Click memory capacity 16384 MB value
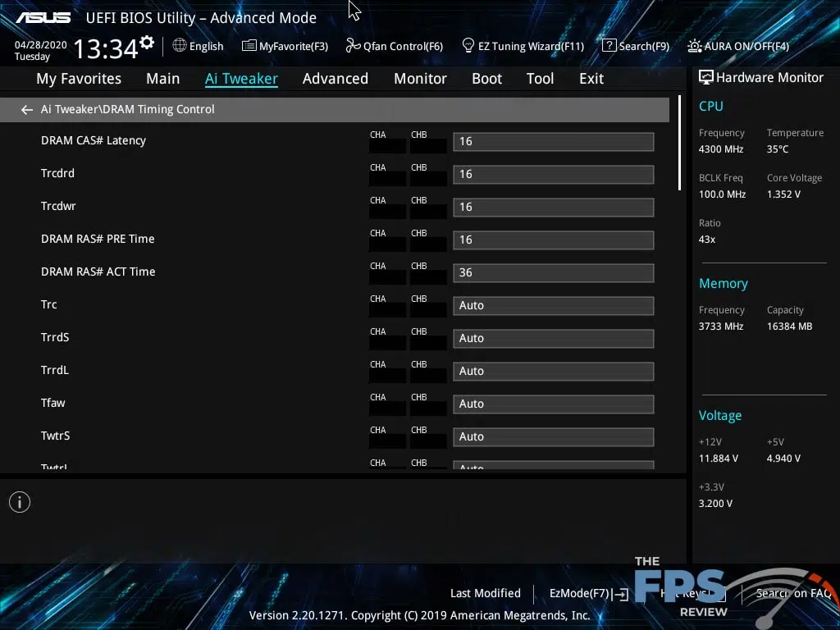Image resolution: width=840 pixels, height=630 pixels. point(790,326)
